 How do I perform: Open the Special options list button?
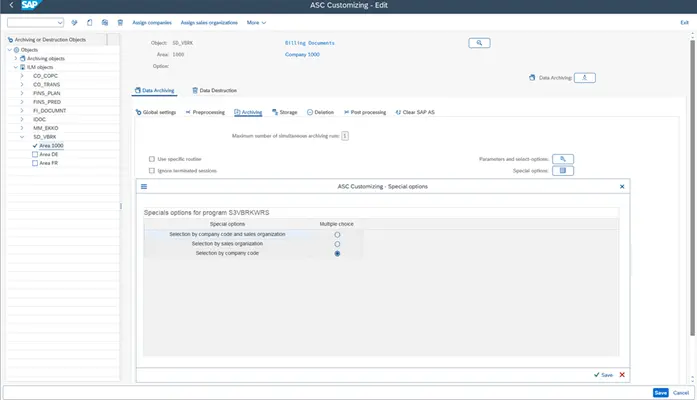click(563, 171)
